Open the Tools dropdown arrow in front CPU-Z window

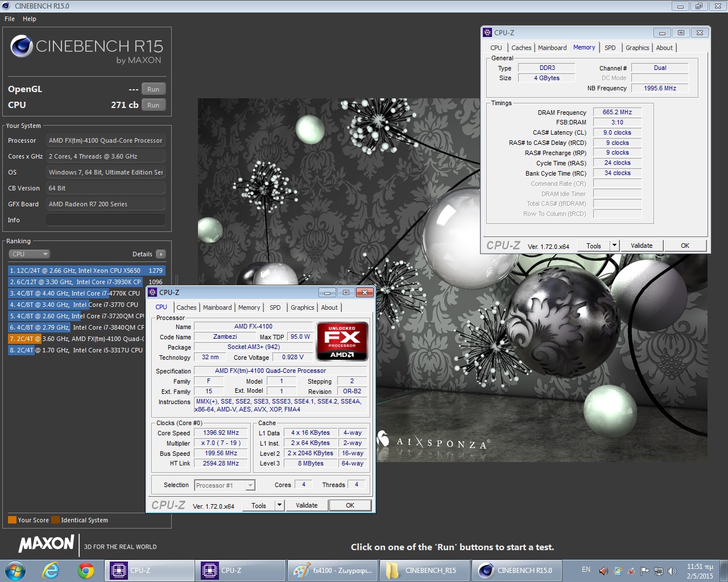(x=279, y=505)
